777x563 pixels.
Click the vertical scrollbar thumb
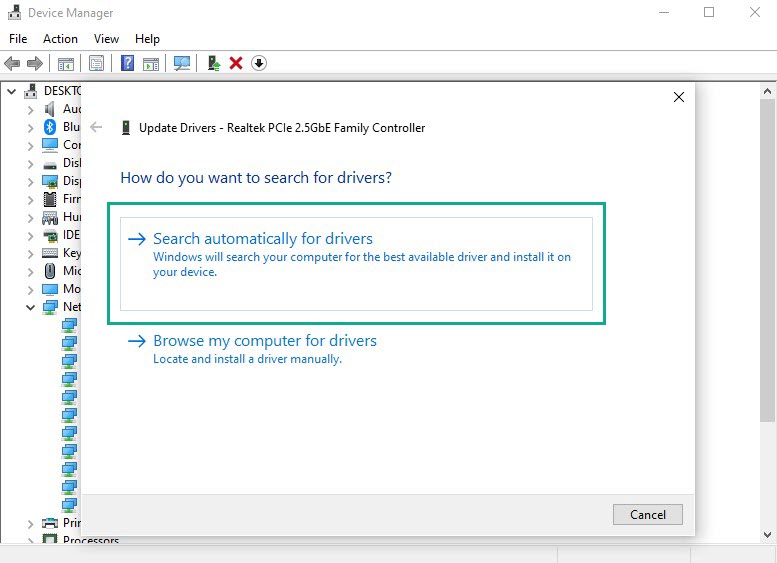coord(767,260)
